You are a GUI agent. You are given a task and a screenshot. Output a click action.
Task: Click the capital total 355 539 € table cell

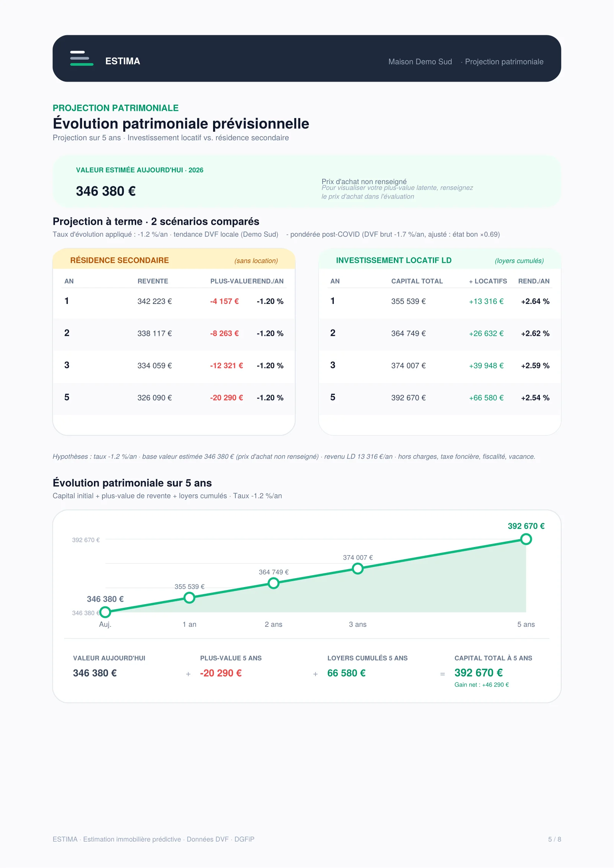(408, 301)
